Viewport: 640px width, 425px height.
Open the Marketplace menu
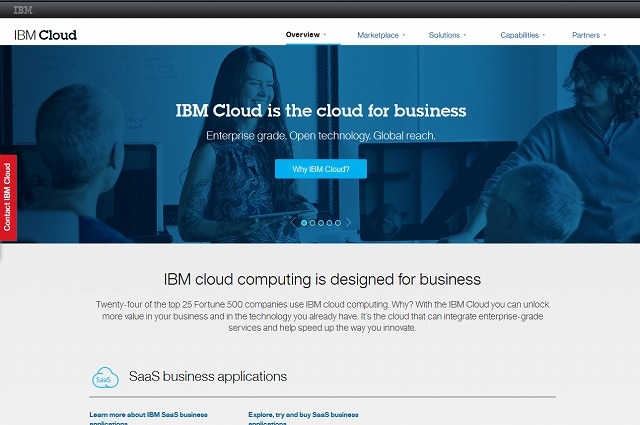click(378, 35)
